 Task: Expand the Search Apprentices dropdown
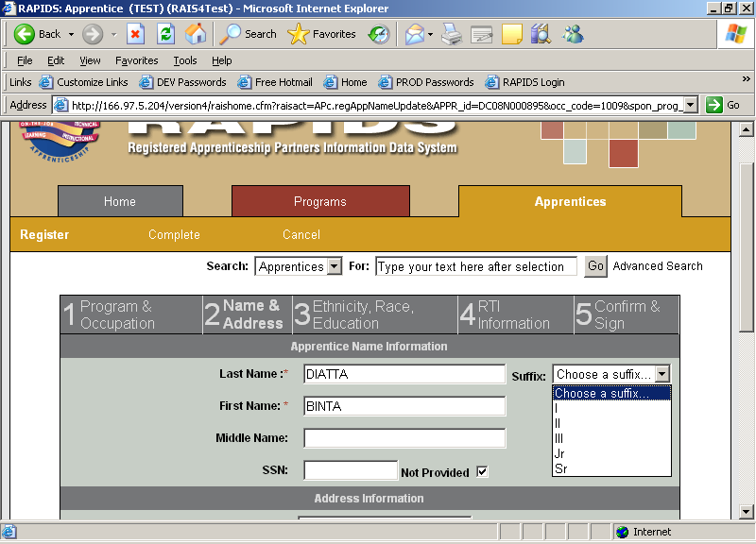coord(334,266)
